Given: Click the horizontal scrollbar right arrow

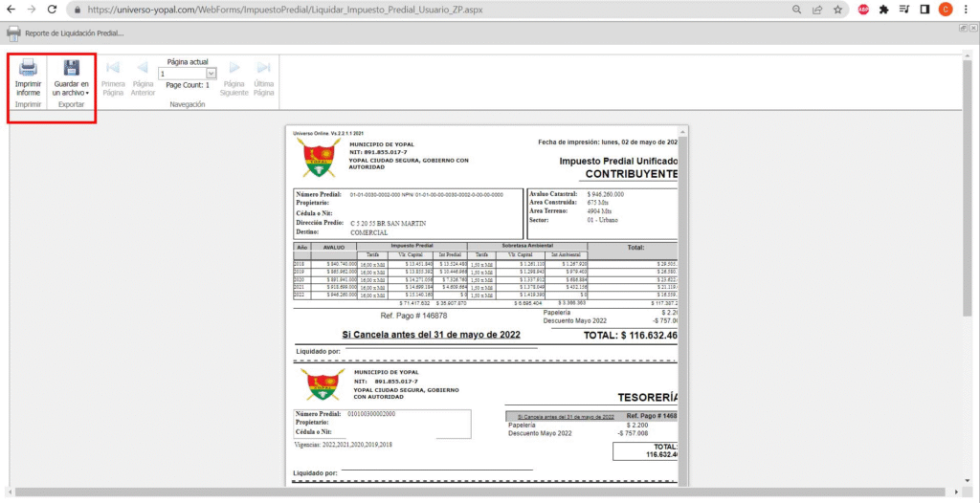Looking at the screenshot, I should (x=956, y=492).
